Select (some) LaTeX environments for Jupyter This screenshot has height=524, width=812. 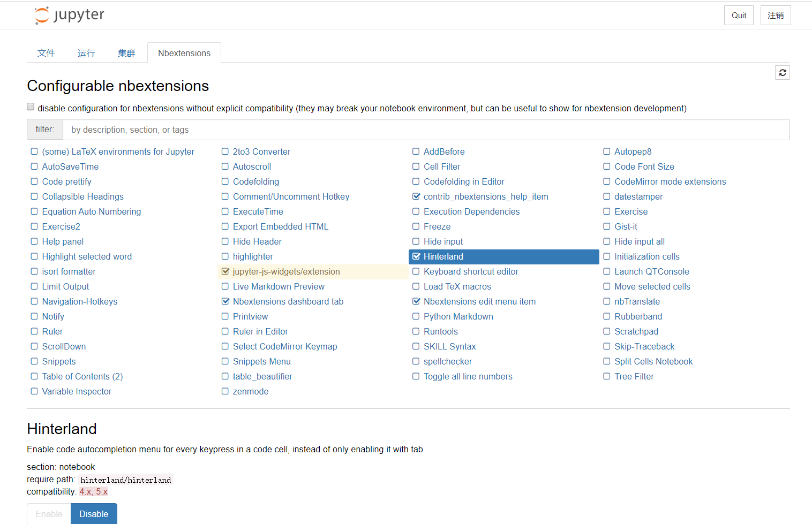tap(118, 152)
